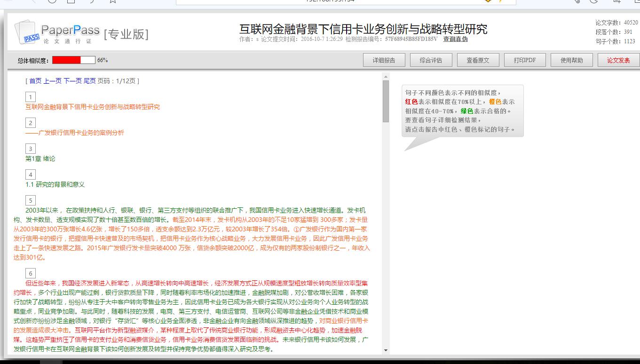Viewport: 640px width, 364px height.
Task: Select paragraph number box 1
Action: [31, 97]
